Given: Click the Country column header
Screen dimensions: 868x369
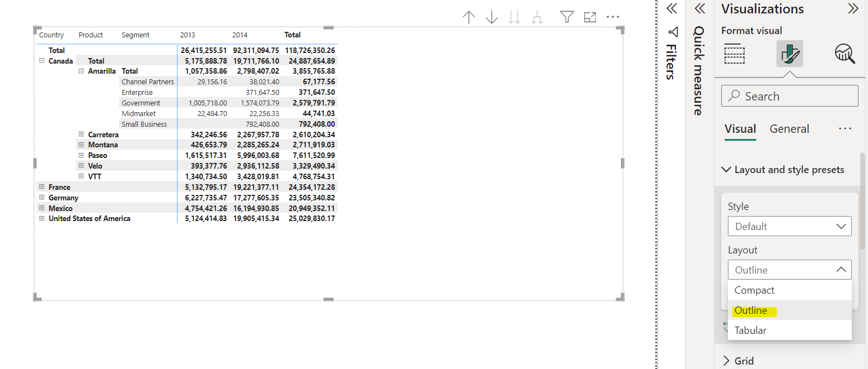Looking at the screenshot, I should (x=51, y=35).
